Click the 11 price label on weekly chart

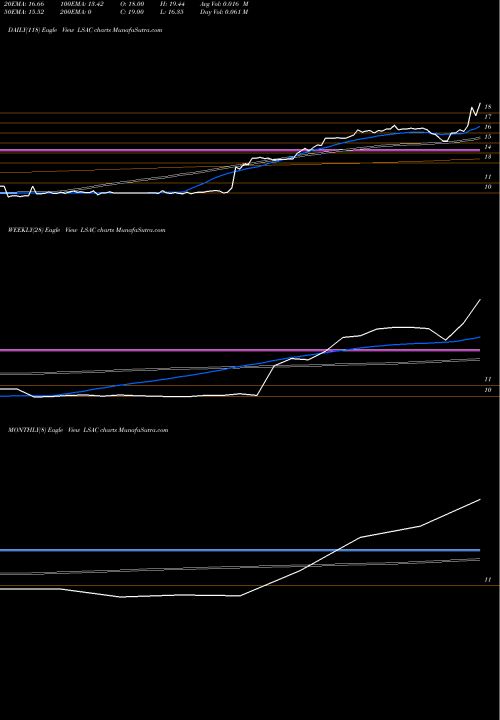click(x=488, y=379)
